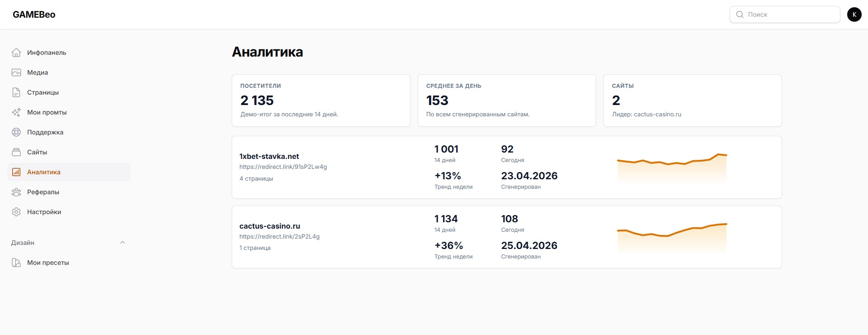868x335 pixels.
Task: Click the +13% weekly trend value
Action: click(x=448, y=176)
